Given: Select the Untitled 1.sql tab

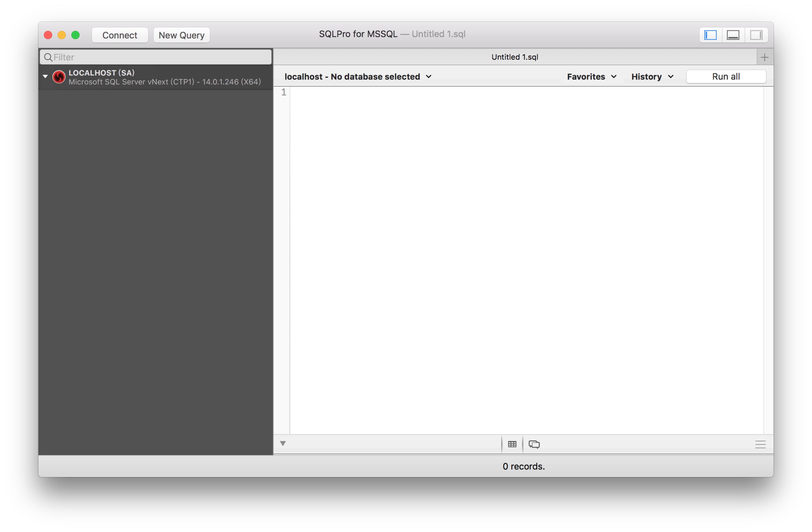Looking at the screenshot, I should [x=515, y=57].
